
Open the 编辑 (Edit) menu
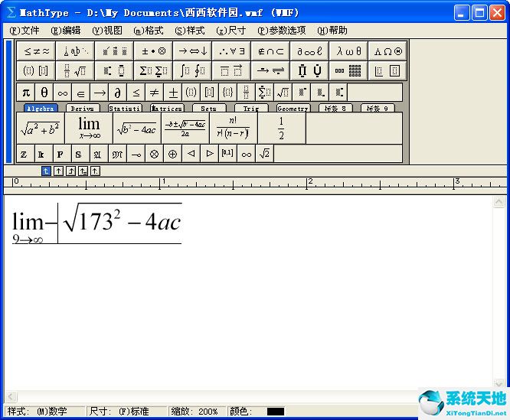66,31
